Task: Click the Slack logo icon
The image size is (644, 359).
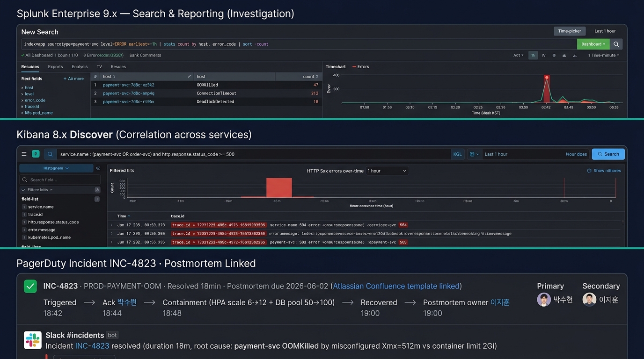Action: (33, 340)
